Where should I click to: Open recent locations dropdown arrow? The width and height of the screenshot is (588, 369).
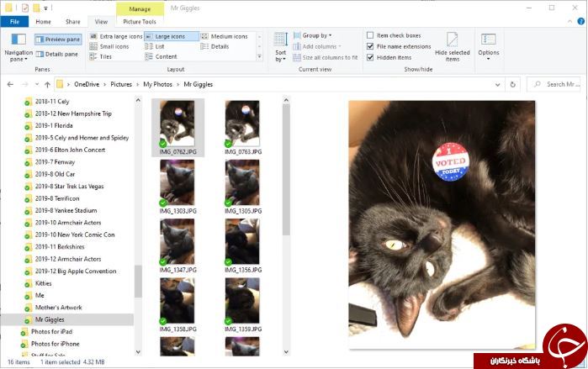click(37, 84)
